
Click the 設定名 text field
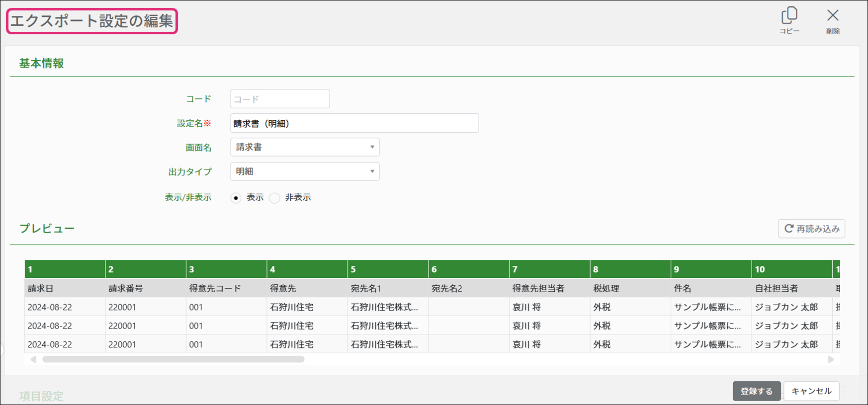tap(354, 123)
